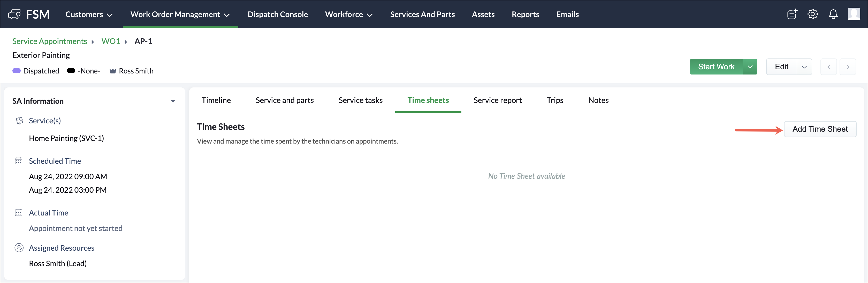This screenshot has height=283, width=868.
Task: Switch to the Service tasks tab
Action: pyautogui.click(x=360, y=100)
